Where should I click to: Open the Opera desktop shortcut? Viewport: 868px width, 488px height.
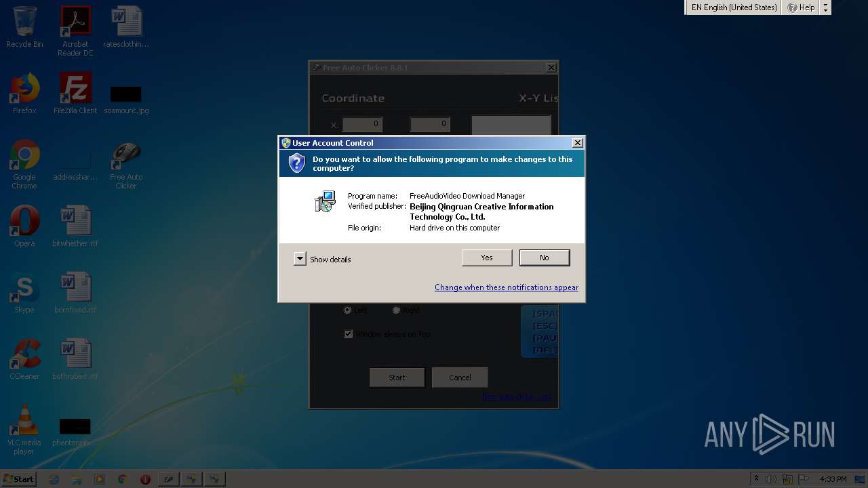coord(24,226)
